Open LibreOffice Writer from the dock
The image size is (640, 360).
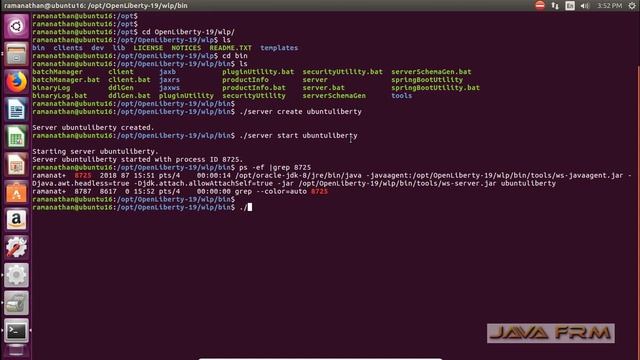click(16, 109)
